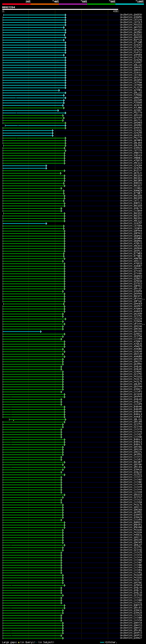Select label UniRef100_Q40830
The image size is (146, 644).
131,135
